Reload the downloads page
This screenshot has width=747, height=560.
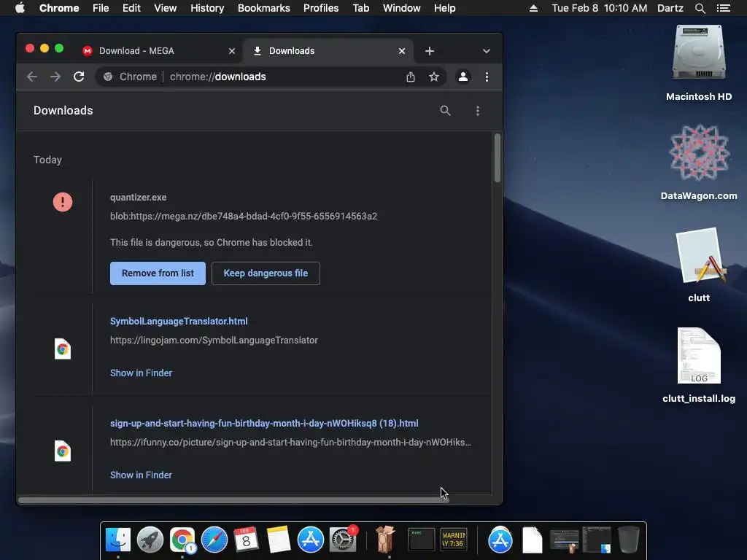pos(79,77)
